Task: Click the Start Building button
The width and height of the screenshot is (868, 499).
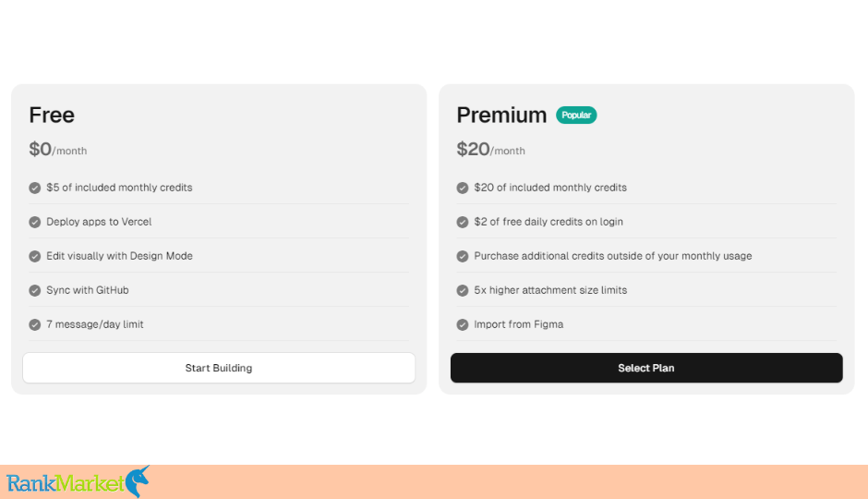Action: (x=219, y=368)
